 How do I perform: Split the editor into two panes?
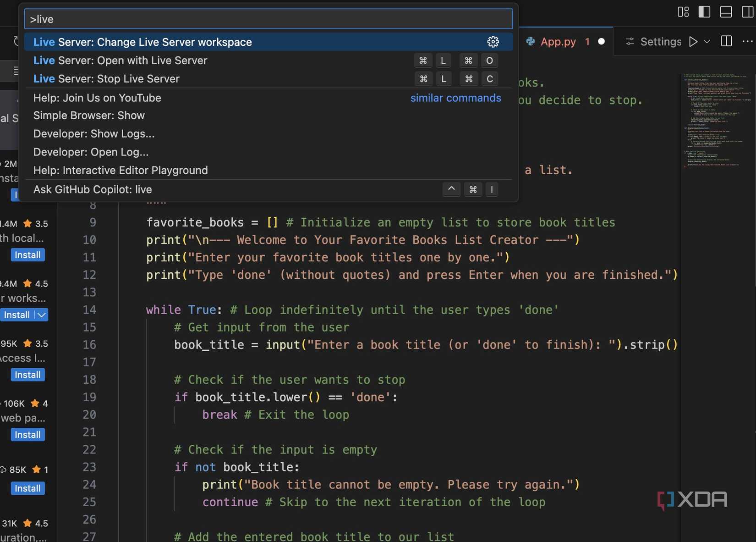coord(726,41)
